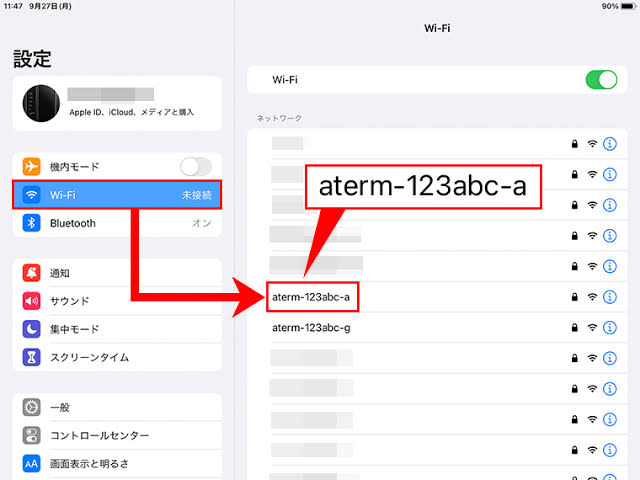Viewport: 640px width, 480px height.
Task: Tap the Airplane Mode icon in sidebar
Action: (31, 166)
